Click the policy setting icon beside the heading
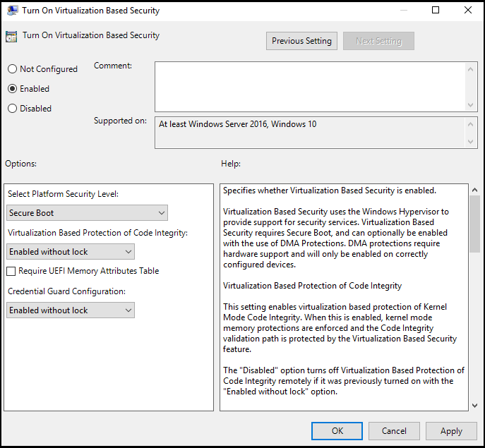Image resolution: width=485 pixels, height=448 pixels. point(11,36)
